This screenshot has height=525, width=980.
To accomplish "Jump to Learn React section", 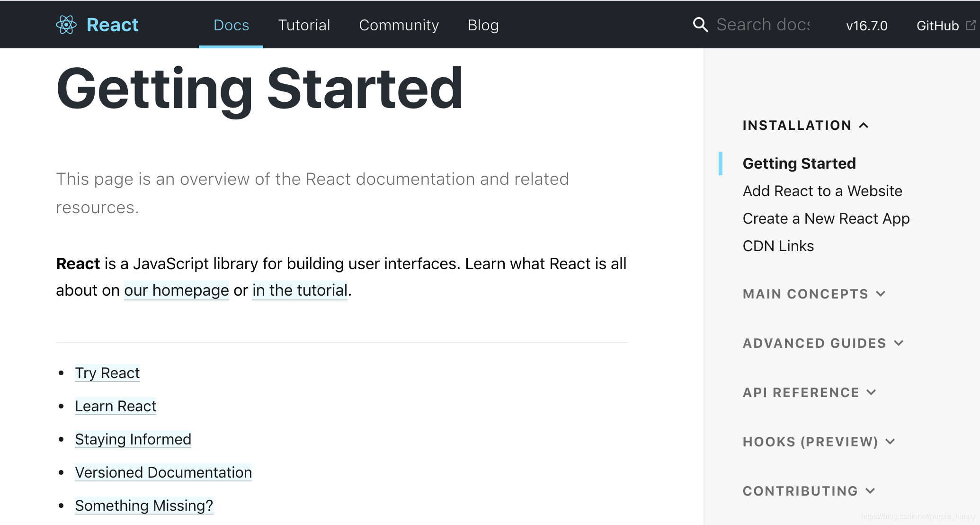I will click(x=116, y=406).
